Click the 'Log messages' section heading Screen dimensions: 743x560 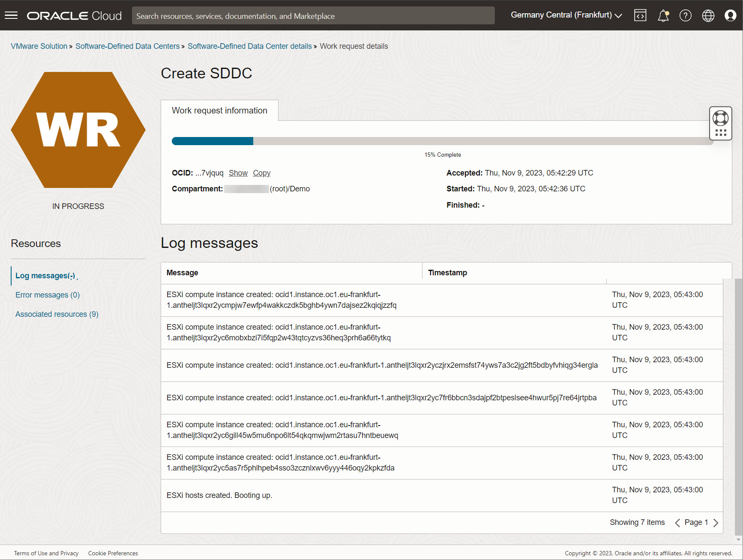coord(210,243)
